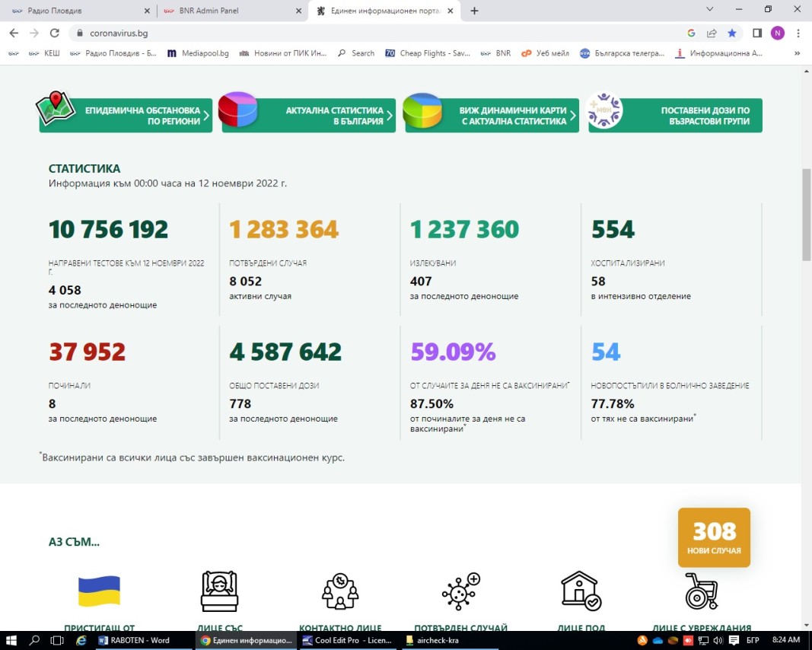This screenshot has width=812, height=650.
Task: Select the home quarantine house icon
Action: click(581, 591)
